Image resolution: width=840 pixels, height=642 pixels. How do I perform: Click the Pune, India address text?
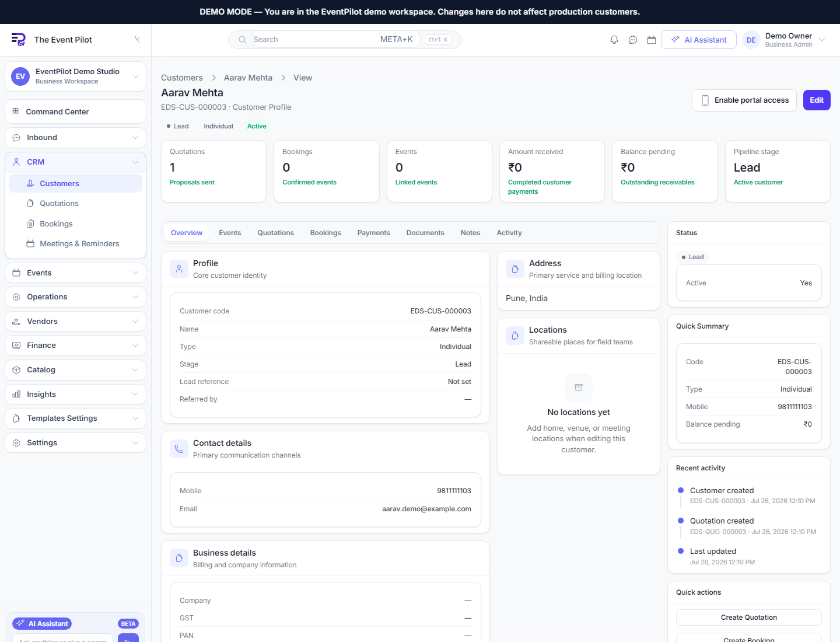click(527, 298)
